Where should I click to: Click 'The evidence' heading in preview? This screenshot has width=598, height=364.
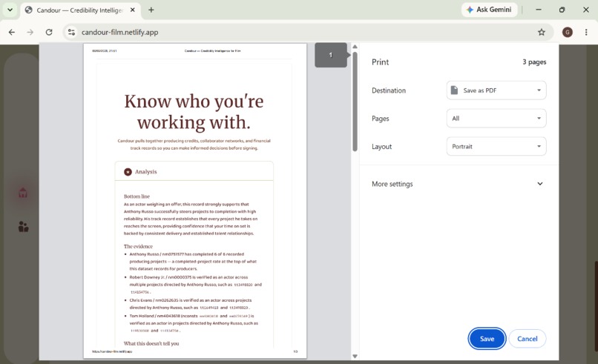tap(138, 246)
